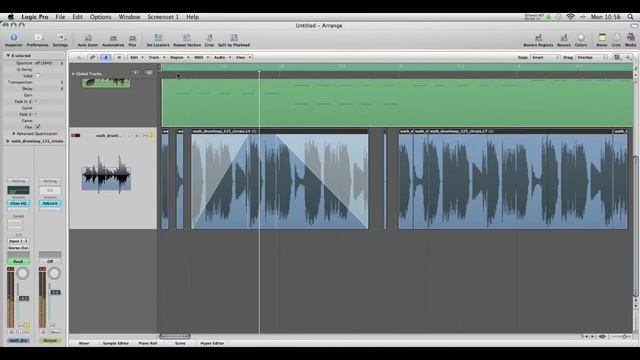
Task: Switch to the Piano Roll tab
Action: (148, 343)
